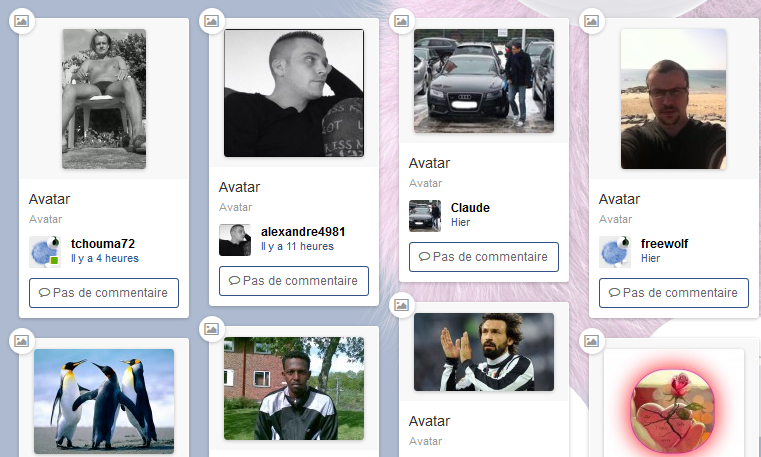Open alexandre4981's profile name link
Screen dimensions: 761x457
pyautogui.click(x=303, y=232)
